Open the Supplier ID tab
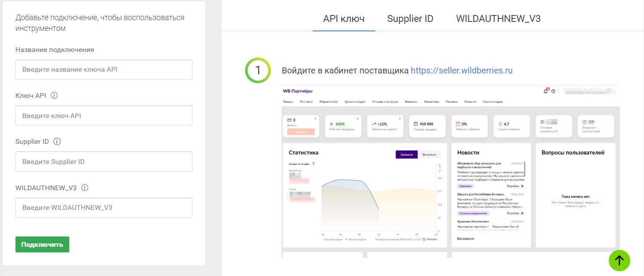This screenshot has width=644, height=276. click(x=410, y=19)
